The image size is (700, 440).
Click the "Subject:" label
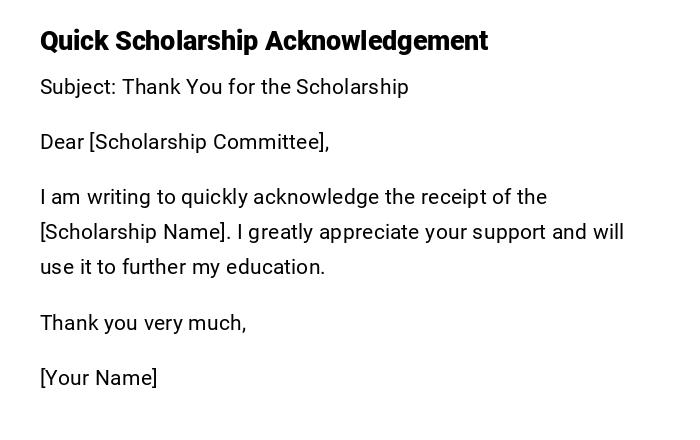(x=78, y=87)
